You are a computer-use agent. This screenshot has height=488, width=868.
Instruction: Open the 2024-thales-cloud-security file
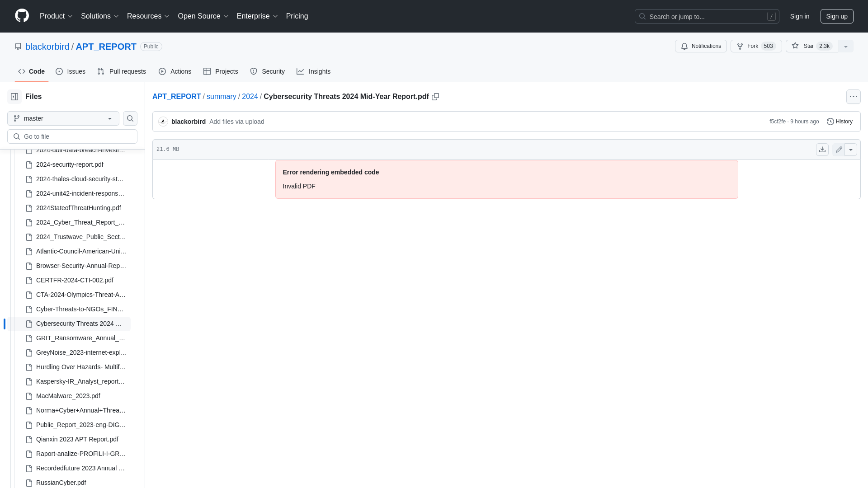(80, 179)
